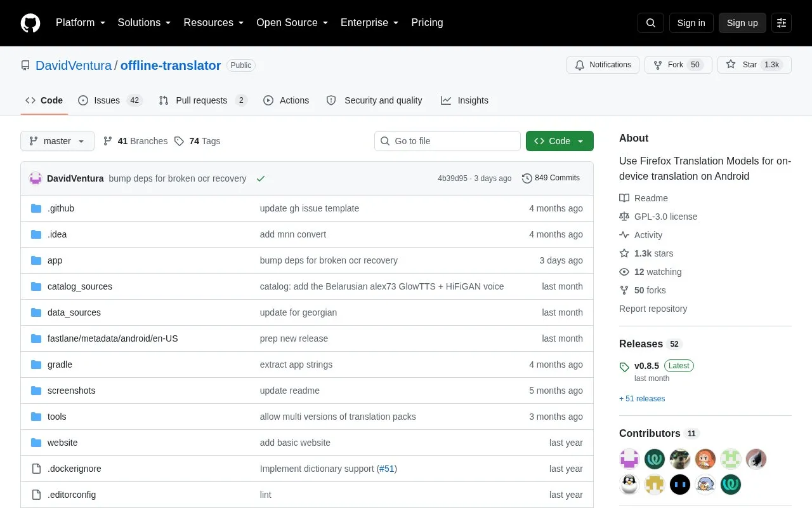Expand the Resources menu
The width and height of the screenshot is (812, 508).
214,23
